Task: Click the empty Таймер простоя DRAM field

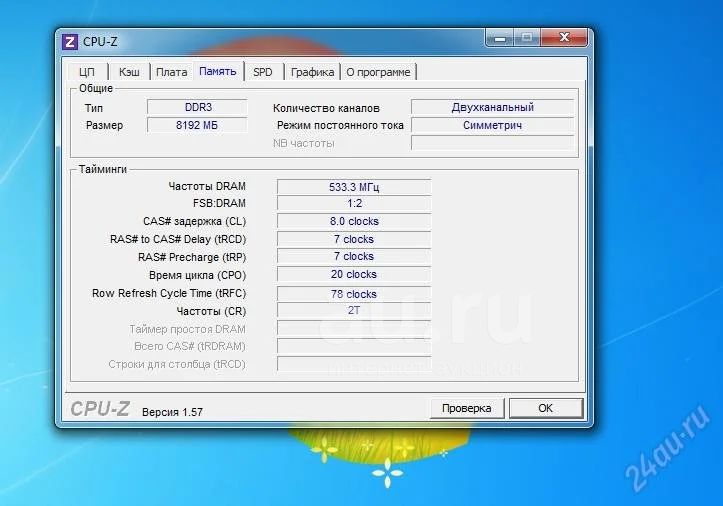Action: pyautogui.click(x=354, y=328)
